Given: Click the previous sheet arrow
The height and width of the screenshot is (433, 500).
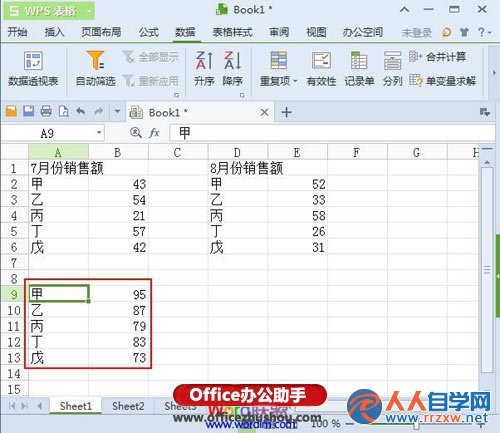Looking at the screenshot, I should point(40,406).
